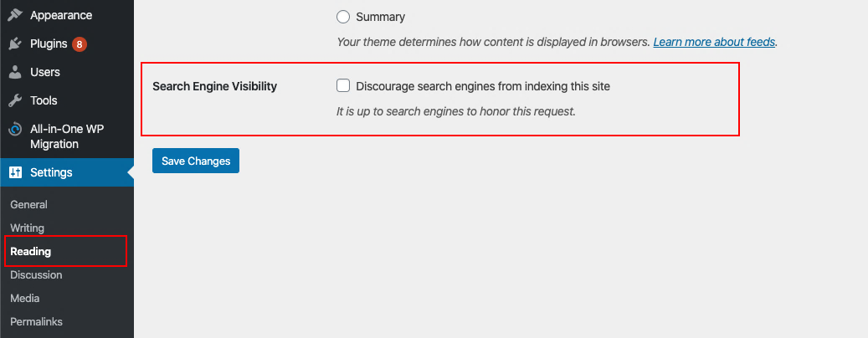Go to Writing settings
868x338 pixels.
27,228
